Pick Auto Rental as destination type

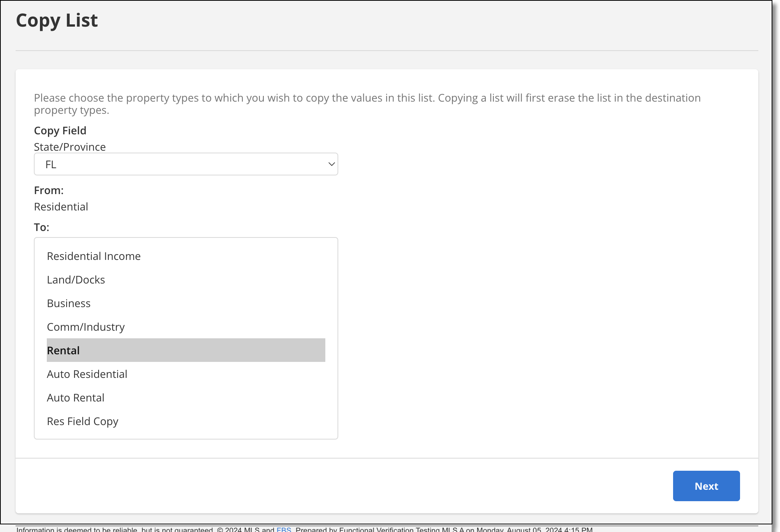pyautogui.click(x=186, y=398)
